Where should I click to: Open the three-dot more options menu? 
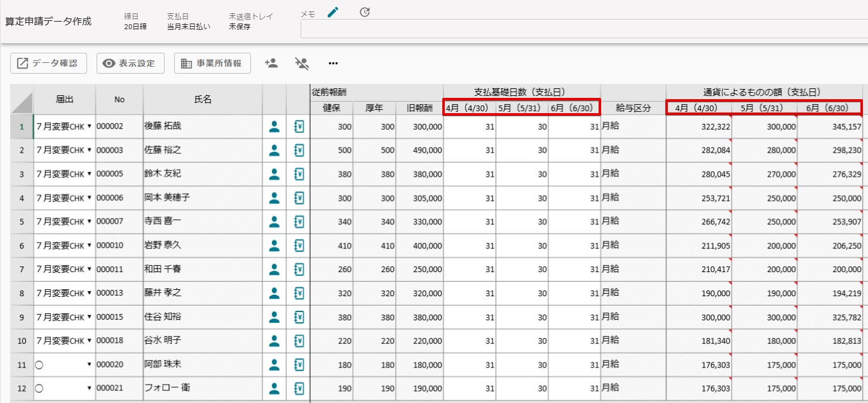[x=333, y=63]
